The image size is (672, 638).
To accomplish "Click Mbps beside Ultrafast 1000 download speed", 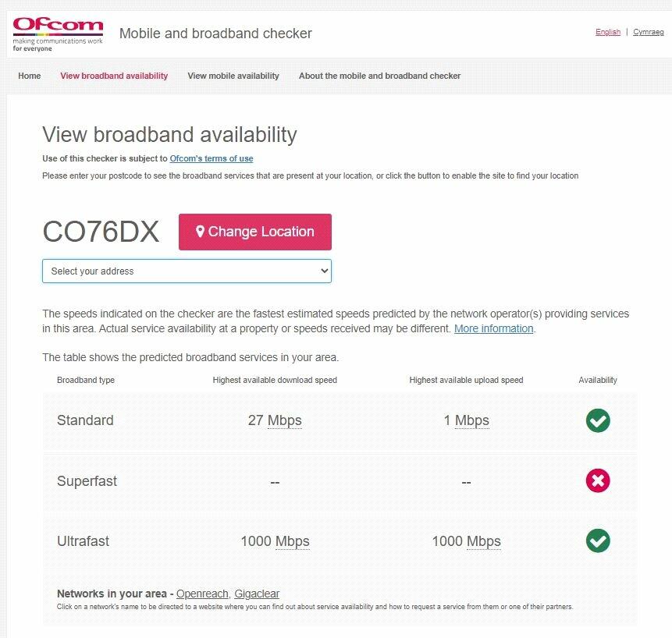I will coord(293,541).
